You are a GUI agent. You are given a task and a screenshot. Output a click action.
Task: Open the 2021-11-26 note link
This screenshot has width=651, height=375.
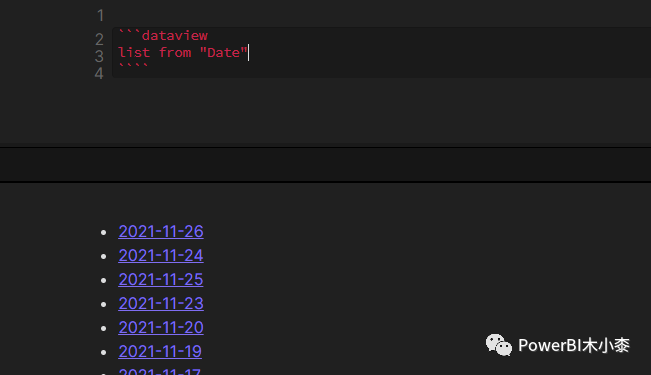161,231
